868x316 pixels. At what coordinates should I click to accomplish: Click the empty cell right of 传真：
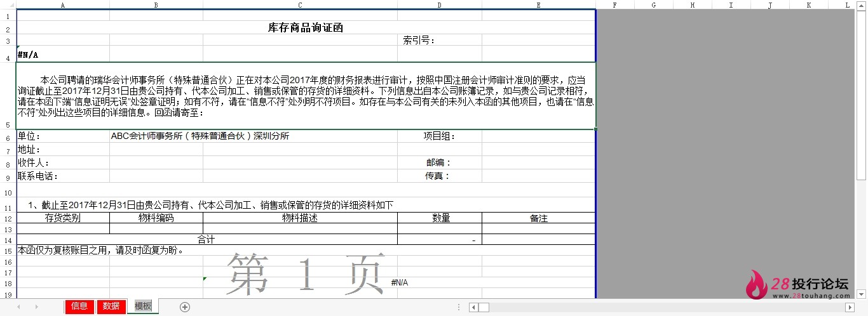point(539,176)
